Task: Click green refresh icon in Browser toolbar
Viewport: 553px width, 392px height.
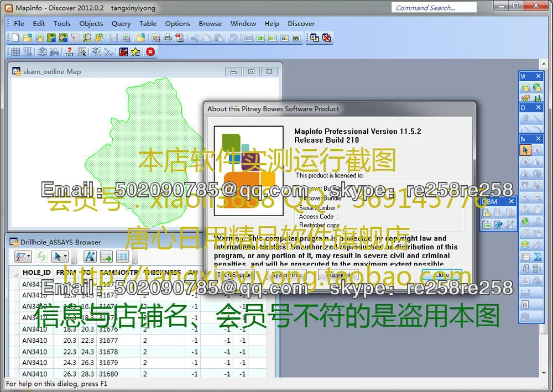Action: pyautogui.click(x=41, y=257)
